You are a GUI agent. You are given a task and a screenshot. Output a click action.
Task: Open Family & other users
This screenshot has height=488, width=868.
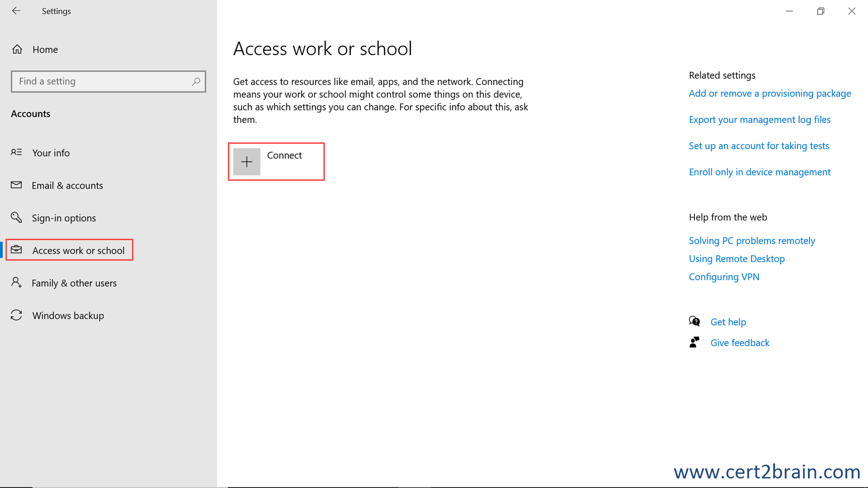coord(74,283)
